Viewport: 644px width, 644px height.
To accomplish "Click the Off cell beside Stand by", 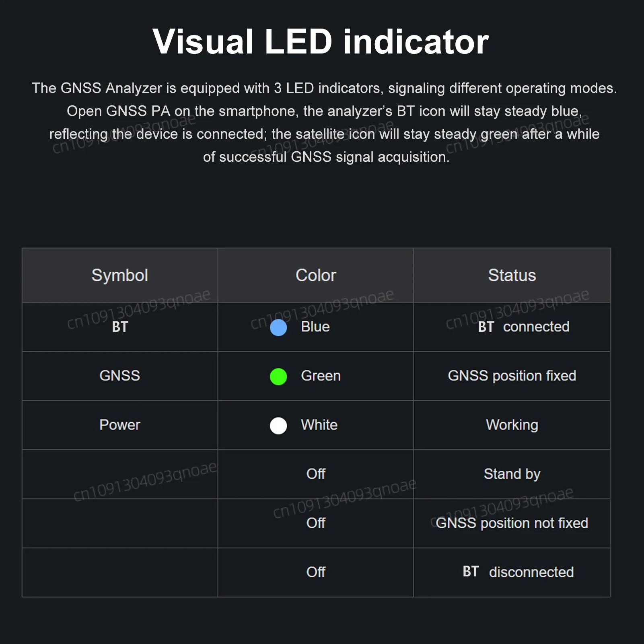I will (316, 474).
